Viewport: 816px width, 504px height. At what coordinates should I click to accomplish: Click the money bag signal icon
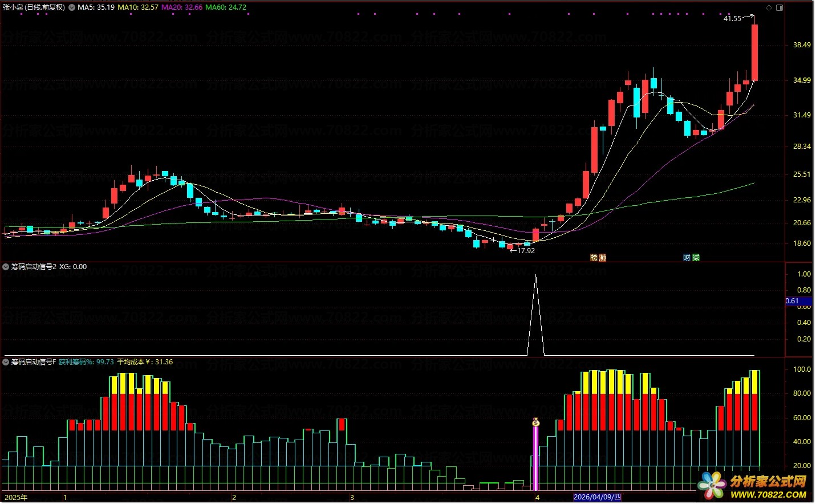535,422
